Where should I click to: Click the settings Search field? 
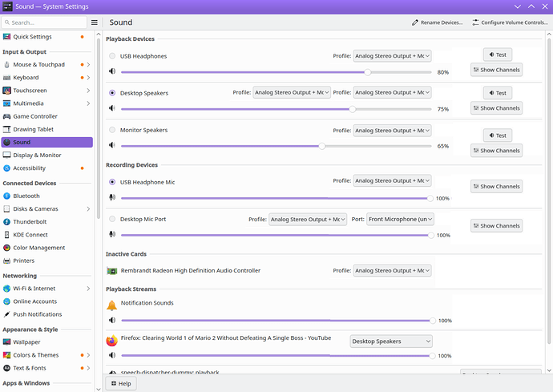click(44, 22)
